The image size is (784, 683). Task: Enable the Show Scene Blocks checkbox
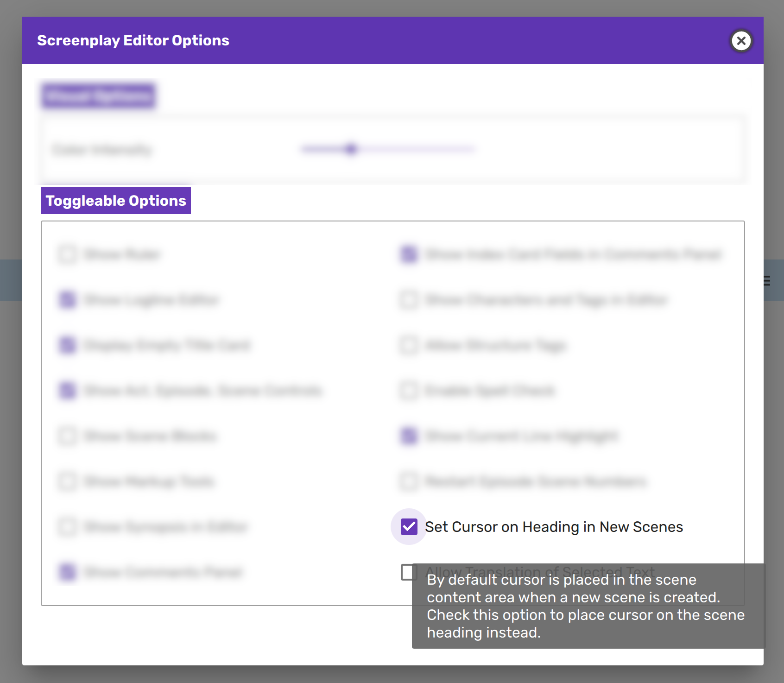pos(68,436)
